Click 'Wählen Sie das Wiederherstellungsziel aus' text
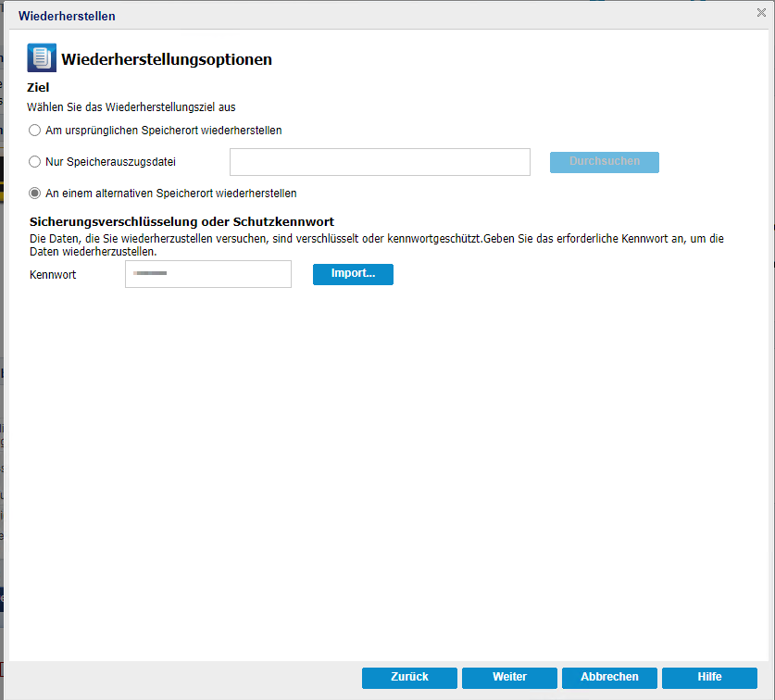Image resolution: width=775 pixels, height=700 pixels. [131, 107]
